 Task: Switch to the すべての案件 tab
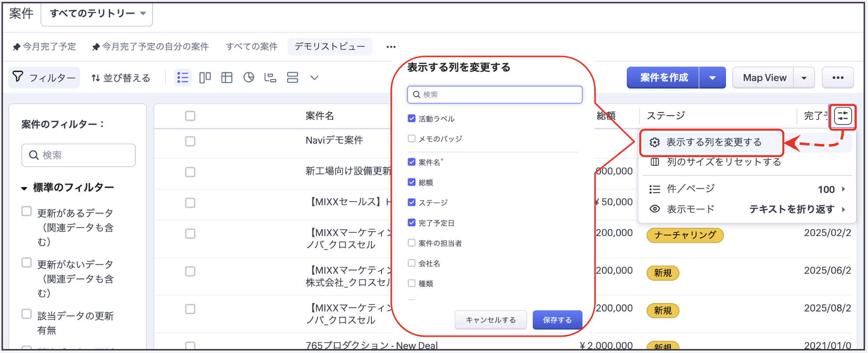[x=251, y=46]
